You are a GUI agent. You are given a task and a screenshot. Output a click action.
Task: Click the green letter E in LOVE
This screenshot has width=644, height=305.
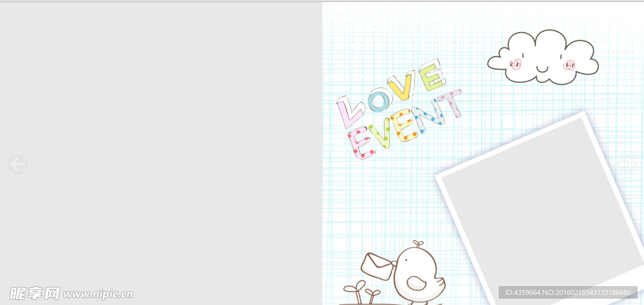[433, 75]
